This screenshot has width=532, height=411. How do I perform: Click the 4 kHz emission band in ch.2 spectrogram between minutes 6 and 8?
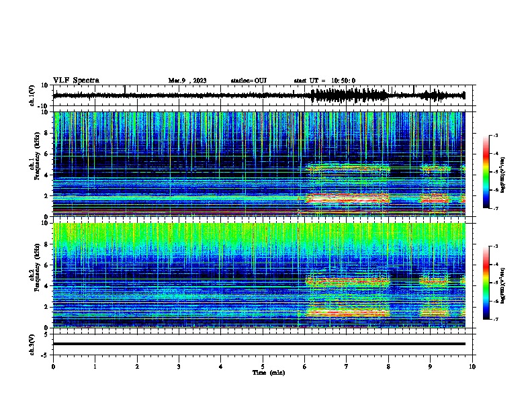pyautogui.click(x=347, y=282)
